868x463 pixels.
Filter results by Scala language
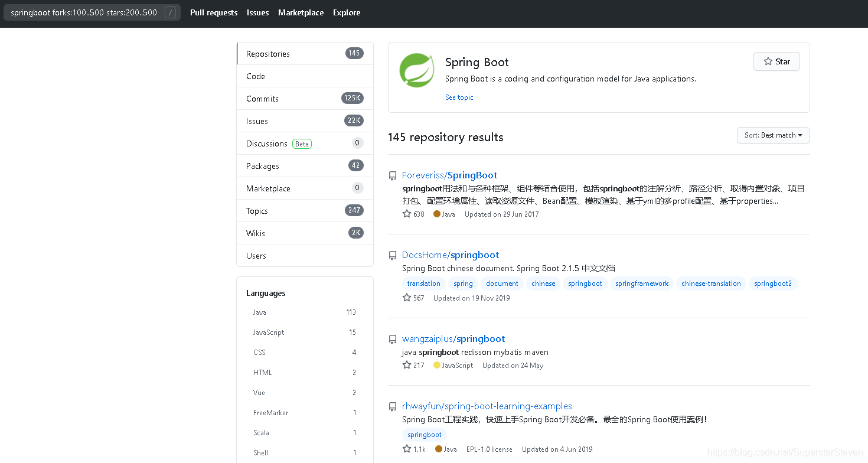pyautogui.click(x=305, y=433)
